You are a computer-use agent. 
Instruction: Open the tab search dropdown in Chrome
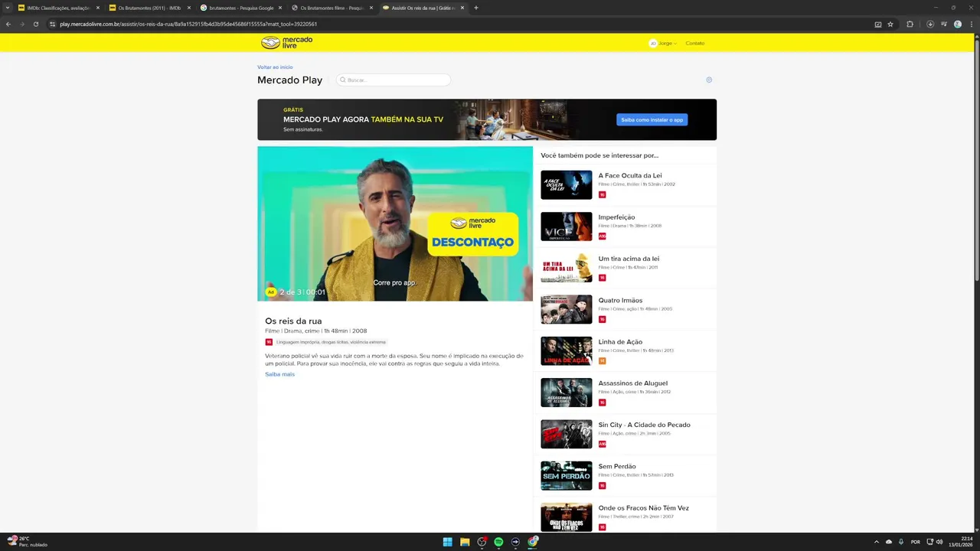(x=8, y=8)
